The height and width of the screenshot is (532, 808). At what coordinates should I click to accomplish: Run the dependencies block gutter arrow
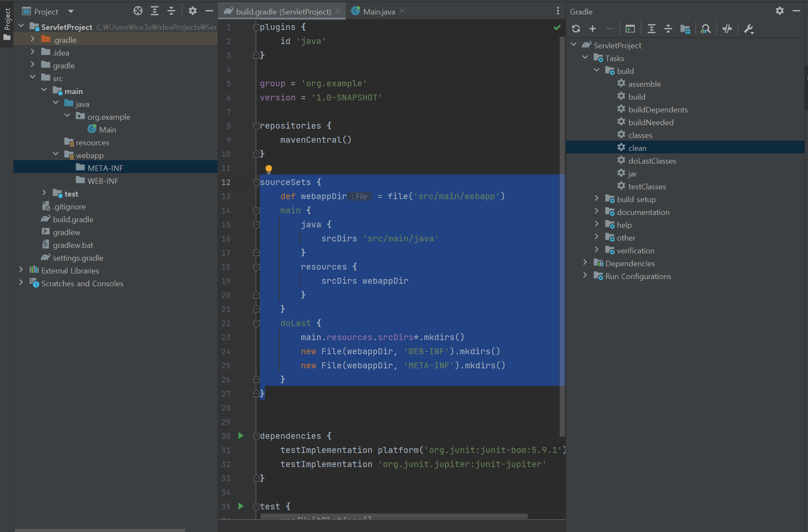[241, 435]
